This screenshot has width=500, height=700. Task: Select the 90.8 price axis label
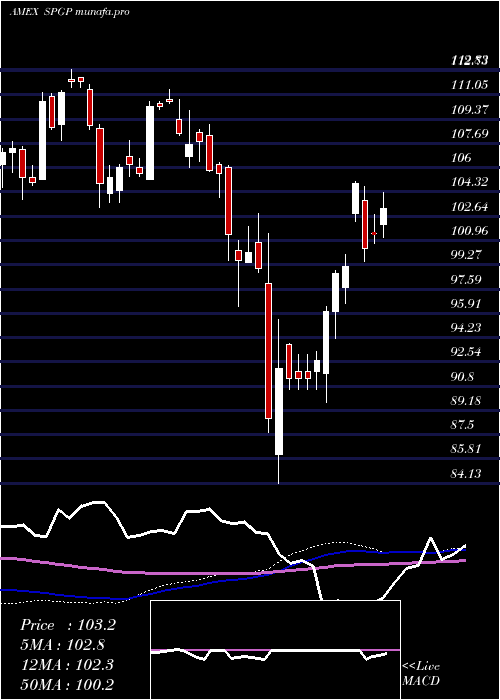click(x=462, y=376)
